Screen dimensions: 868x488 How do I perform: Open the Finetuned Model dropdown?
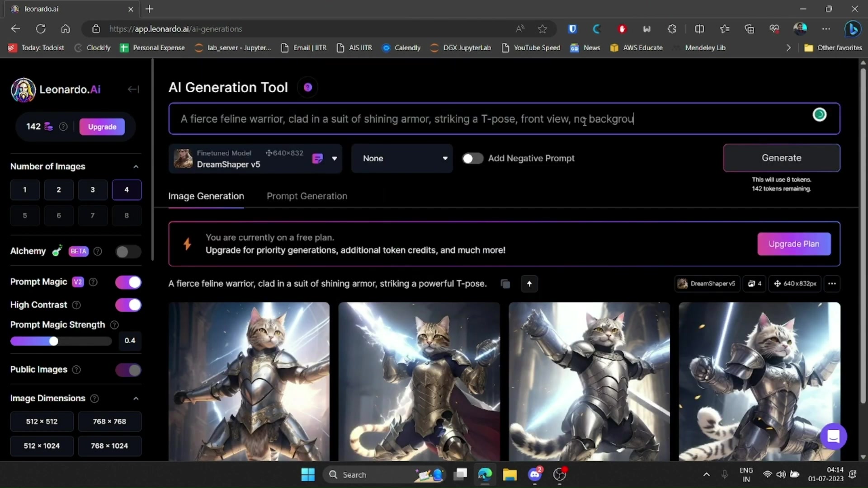[x=335, y=158]
